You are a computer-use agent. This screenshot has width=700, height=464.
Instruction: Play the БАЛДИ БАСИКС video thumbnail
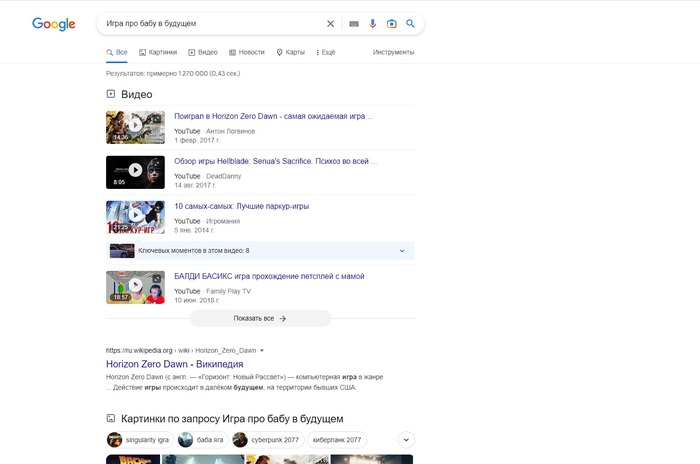click(135, 287)
